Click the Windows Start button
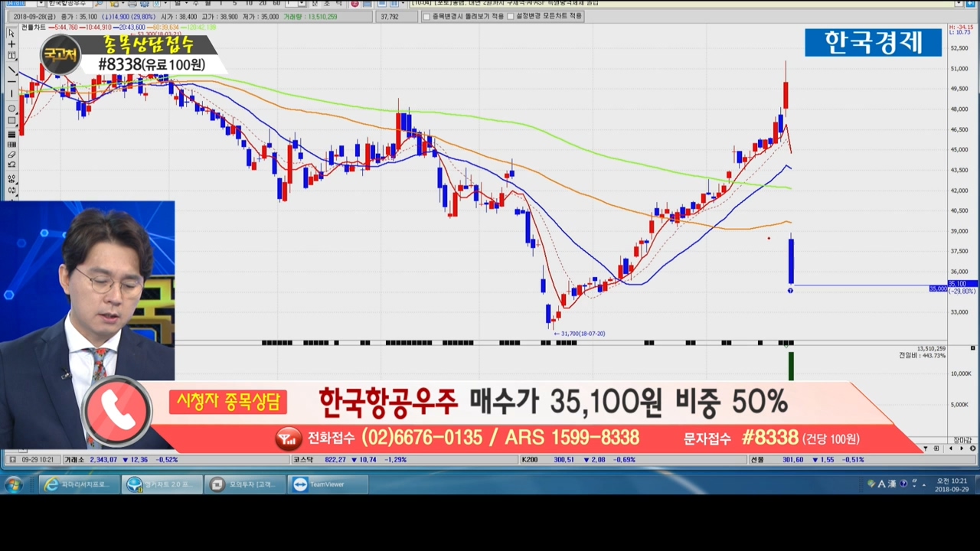The height and width of the screenshot is (551, 980). (x=14, y=484)
